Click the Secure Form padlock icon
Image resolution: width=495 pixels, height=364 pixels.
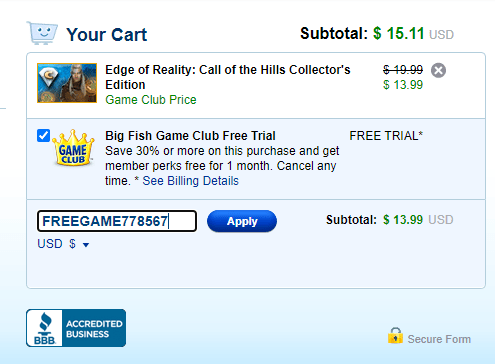pos(395,336)
